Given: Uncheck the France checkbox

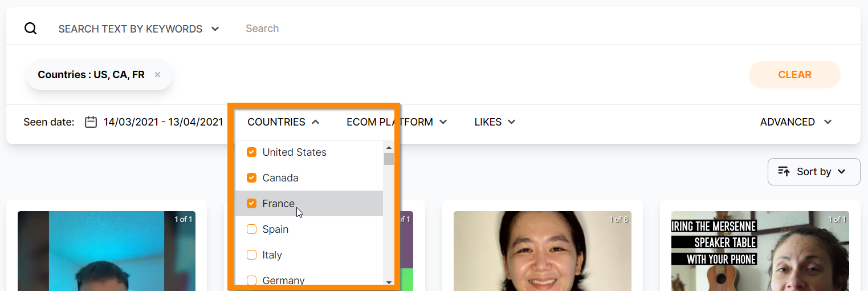Looking at the screenshot, I should click(x=251, y=204).
